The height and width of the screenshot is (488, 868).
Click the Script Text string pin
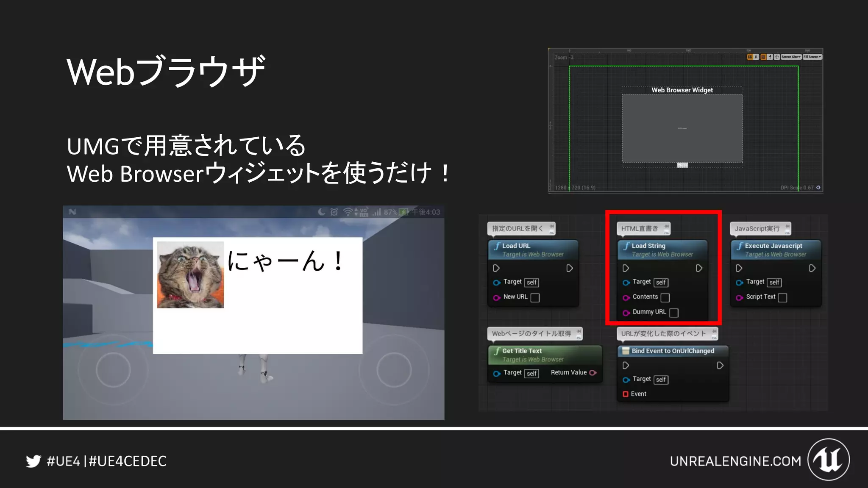740,298
